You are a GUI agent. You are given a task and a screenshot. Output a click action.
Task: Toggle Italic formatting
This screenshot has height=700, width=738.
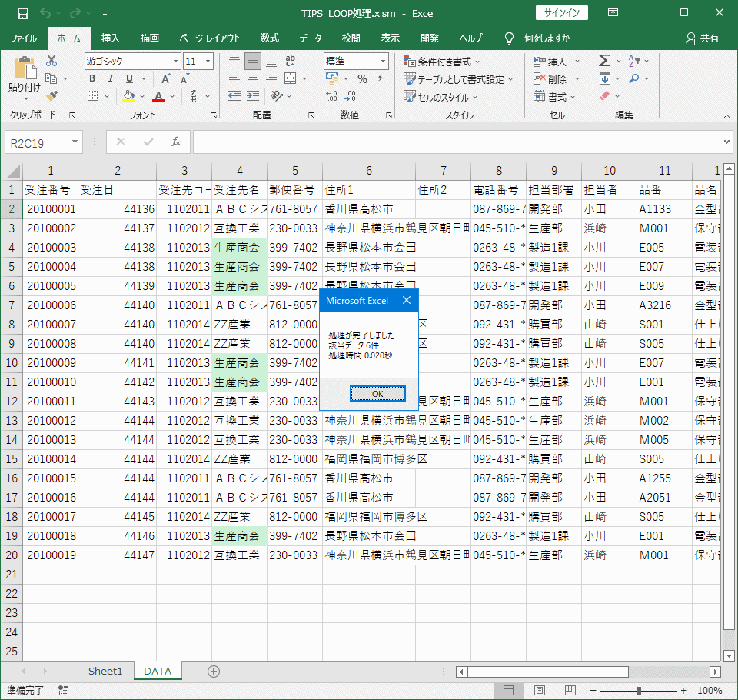(111, 78)
